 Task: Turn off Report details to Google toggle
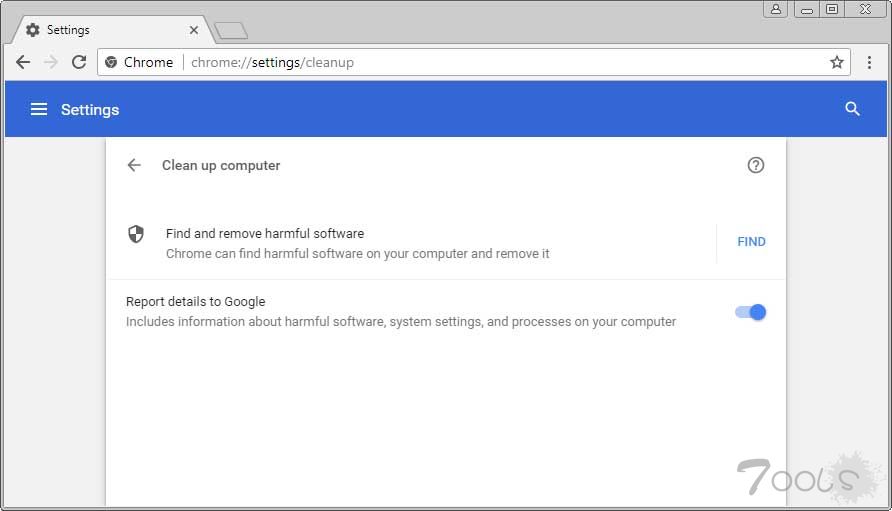[x=750, y=312]
